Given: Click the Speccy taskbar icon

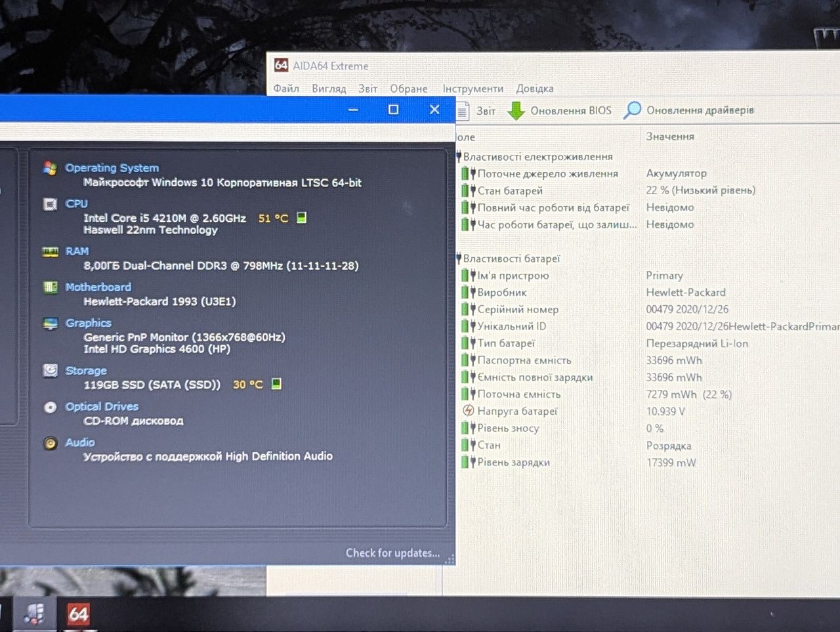Looking at the screenshot, I should (34, 614).
